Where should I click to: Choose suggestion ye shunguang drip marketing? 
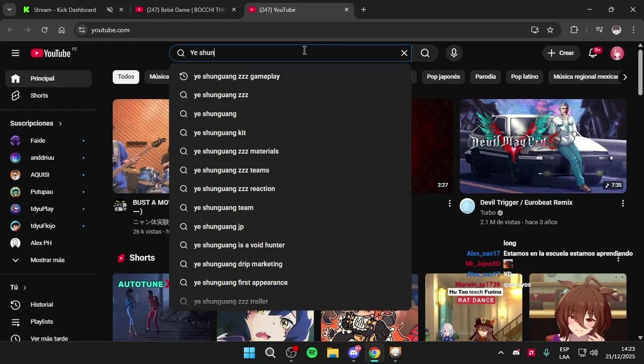(290, 264)
